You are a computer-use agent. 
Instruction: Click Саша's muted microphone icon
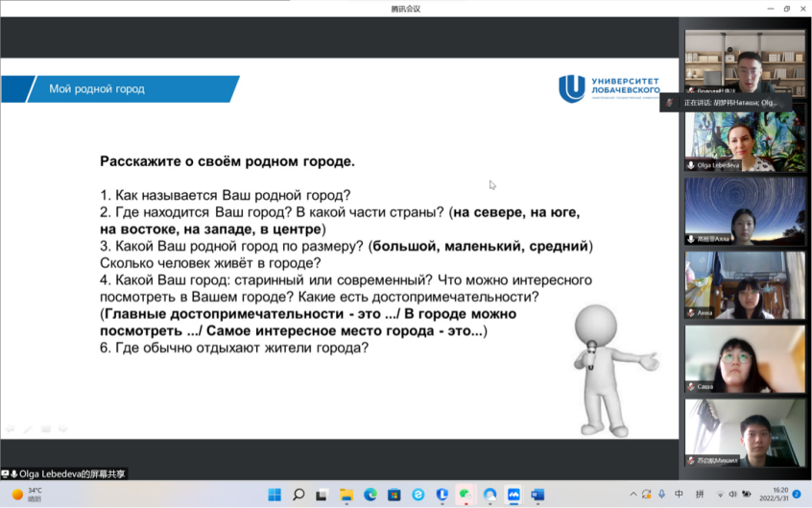[x=691, y=387]
